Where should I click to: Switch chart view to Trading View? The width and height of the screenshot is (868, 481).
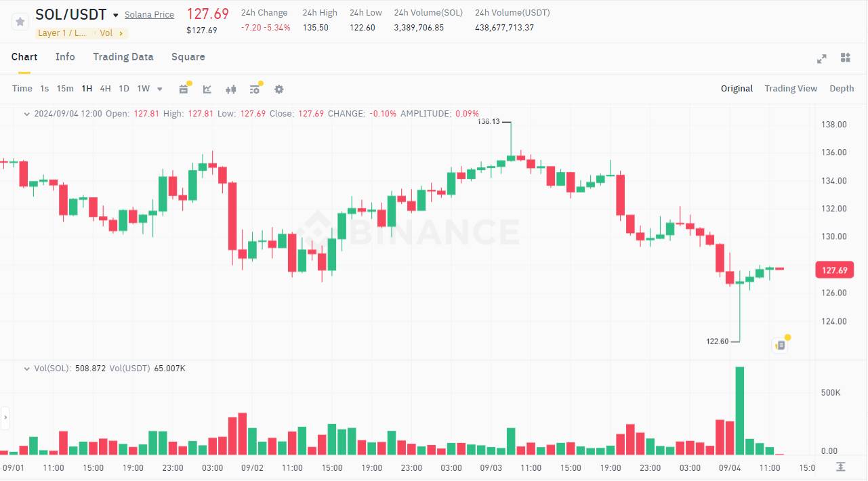tap(791, 88)
